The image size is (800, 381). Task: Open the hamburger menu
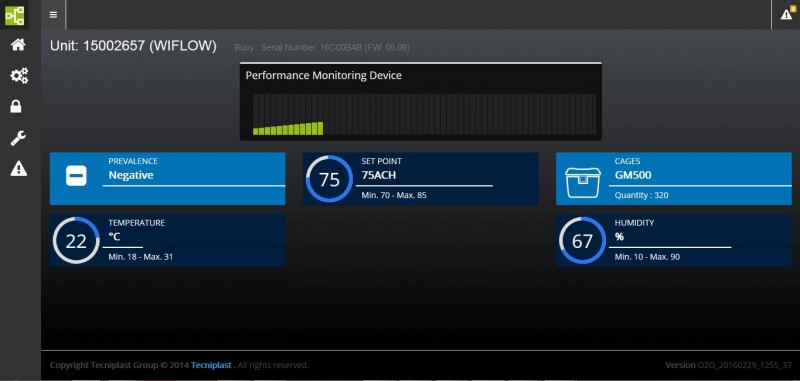(53, 15)
